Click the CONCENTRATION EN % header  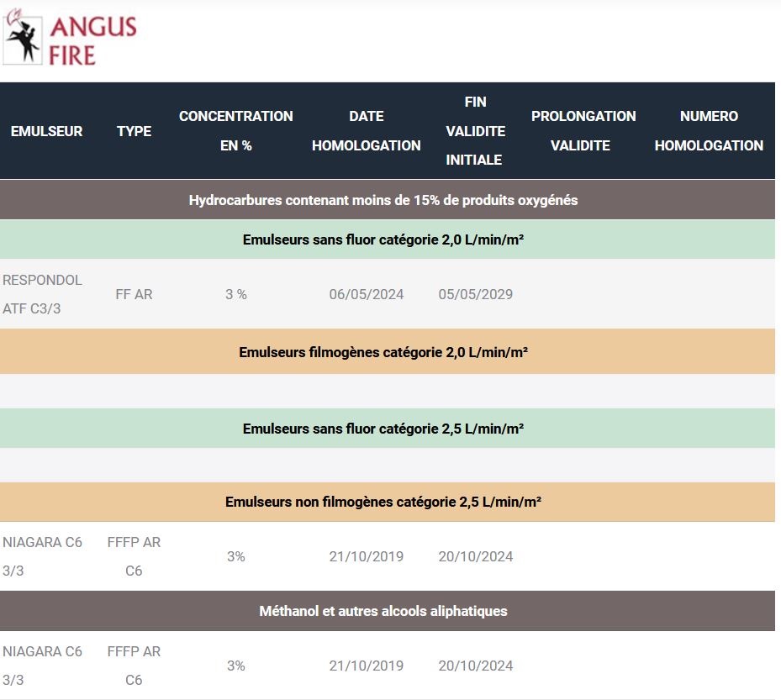coord(235,130)
